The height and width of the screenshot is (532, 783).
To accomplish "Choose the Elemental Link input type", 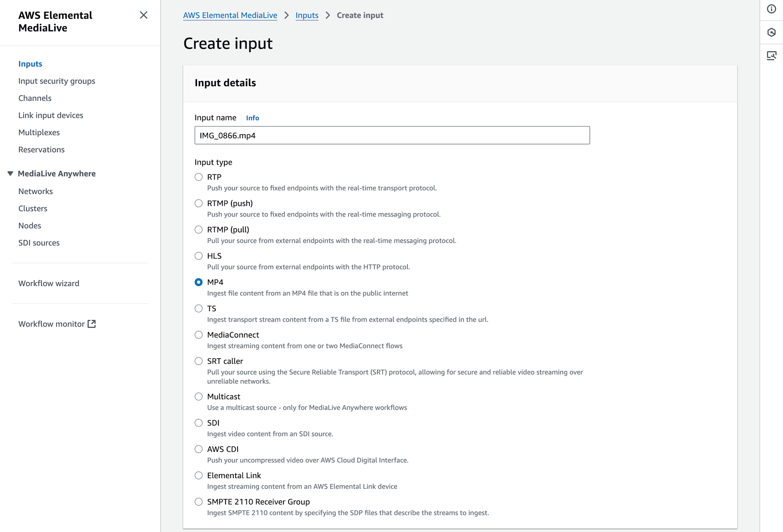I will pyautogui.click(x=198, y=476).
